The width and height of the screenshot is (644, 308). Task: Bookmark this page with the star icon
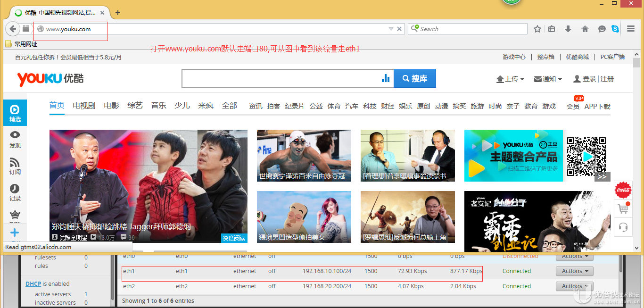pos(537,29)
